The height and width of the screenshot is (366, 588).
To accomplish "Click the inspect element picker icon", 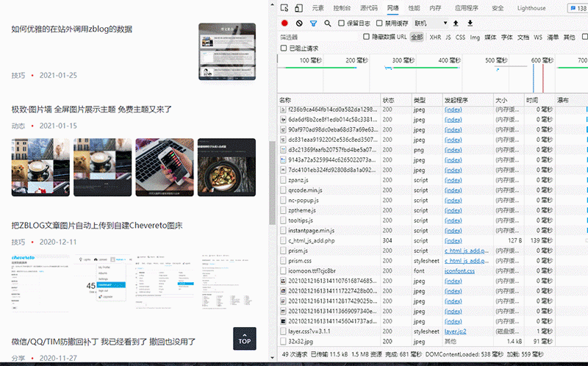I will click(x=284, y=8).
